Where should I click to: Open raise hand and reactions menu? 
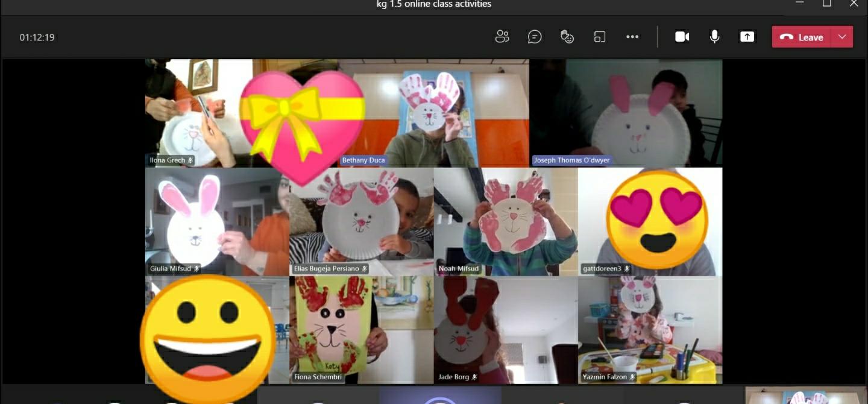click(x=567, y=37)
